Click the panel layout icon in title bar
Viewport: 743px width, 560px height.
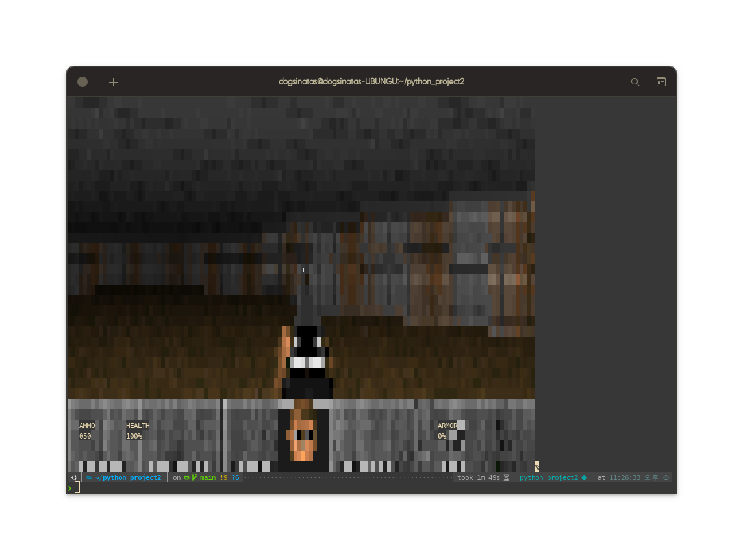[x=661, y=82]
